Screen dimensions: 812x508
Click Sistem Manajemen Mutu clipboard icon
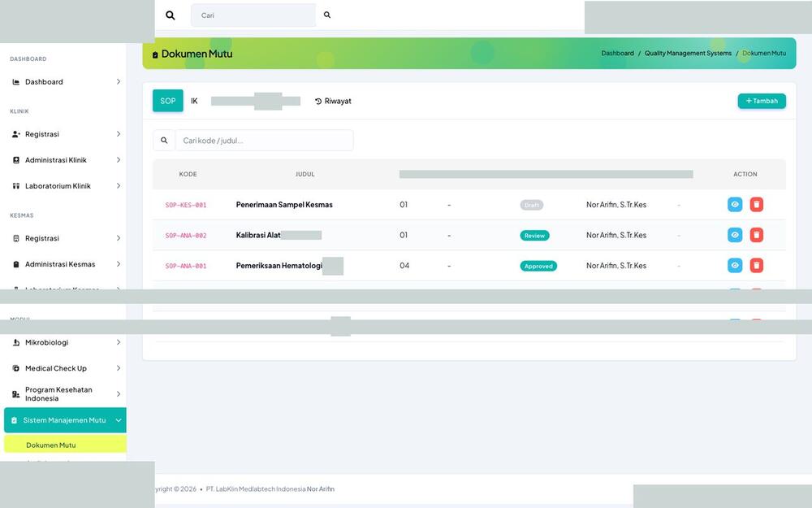pyautogui.click(x=14, y=420)
